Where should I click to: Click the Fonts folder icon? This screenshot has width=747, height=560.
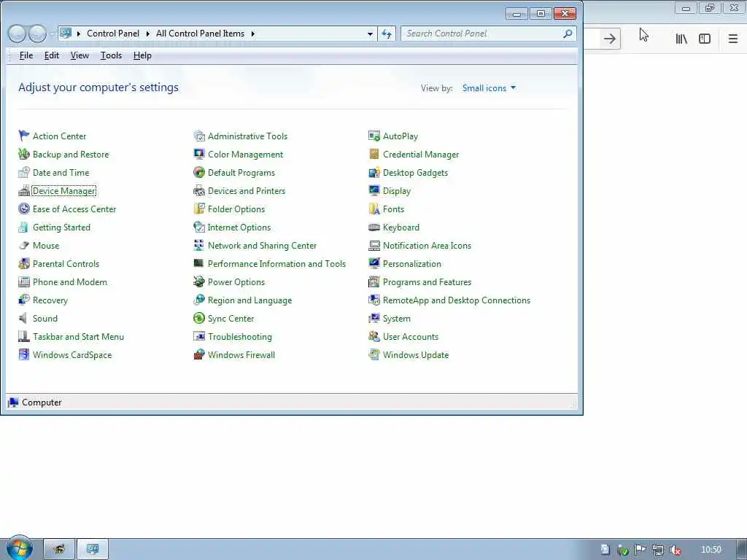pos(374,209)
